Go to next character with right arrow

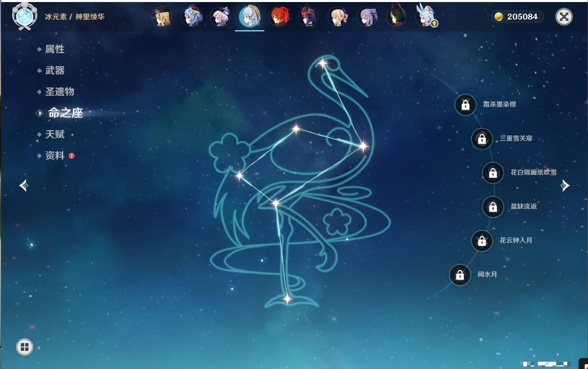click(x=565, y=186)
